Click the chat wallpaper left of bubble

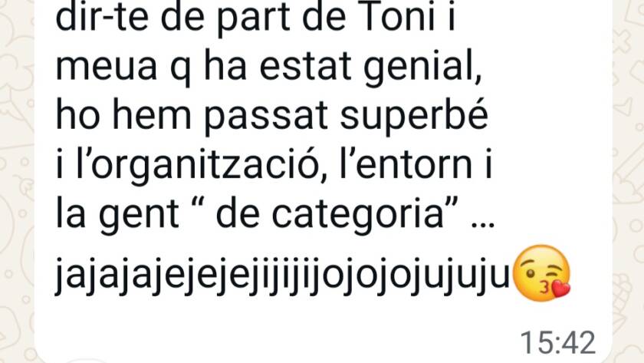point(16,181)
